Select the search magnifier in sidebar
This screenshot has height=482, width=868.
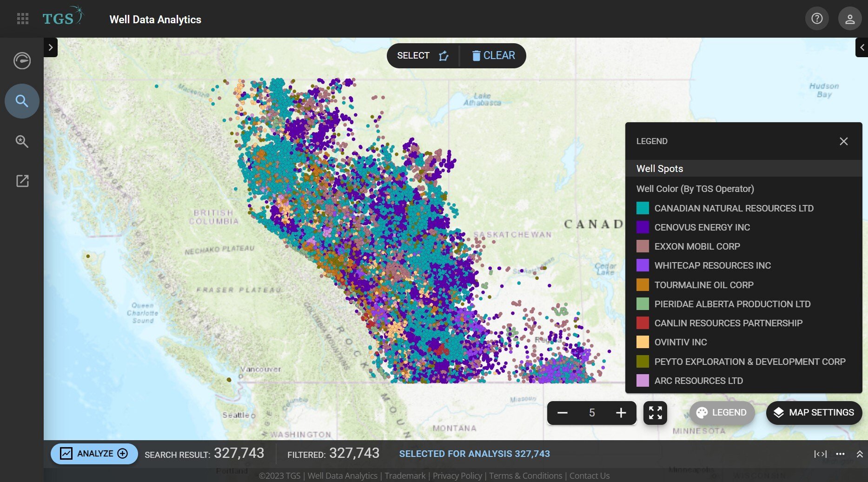pyautogui.click(x=22, y=101)
